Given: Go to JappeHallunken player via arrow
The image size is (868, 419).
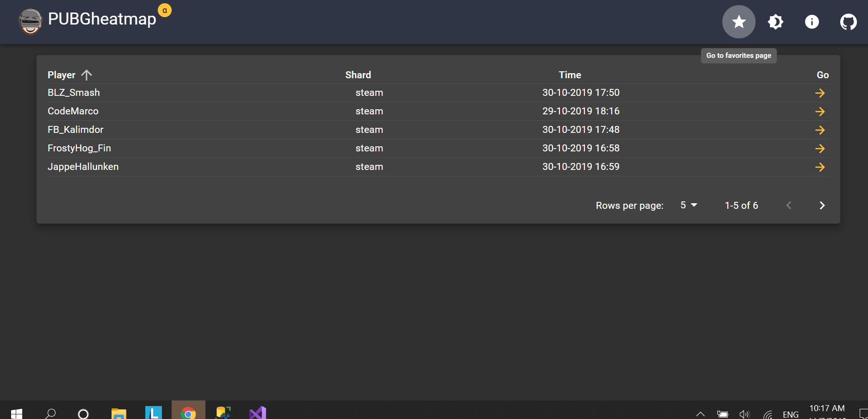Looking at the screenshot, I should 820,167.
